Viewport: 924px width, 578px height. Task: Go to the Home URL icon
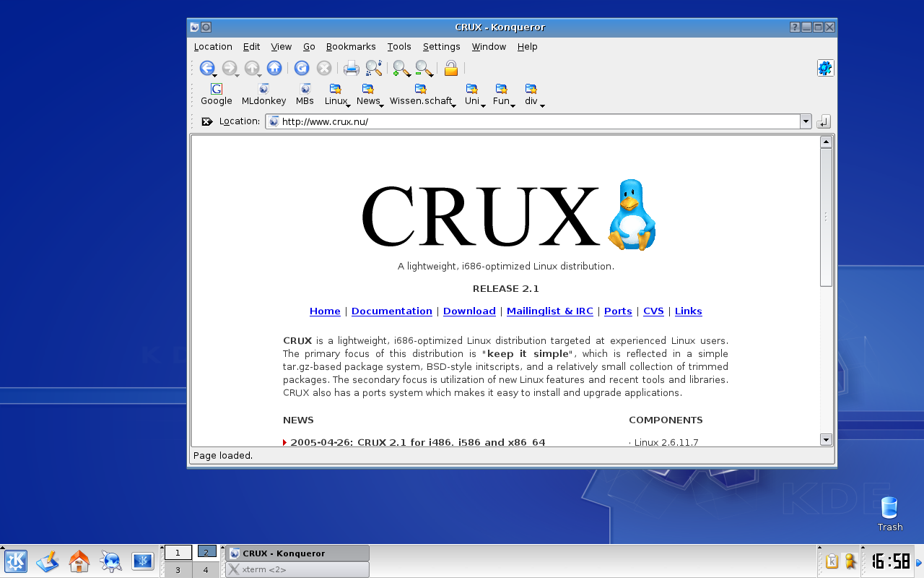pyautogui.click(x=274, y=68)
